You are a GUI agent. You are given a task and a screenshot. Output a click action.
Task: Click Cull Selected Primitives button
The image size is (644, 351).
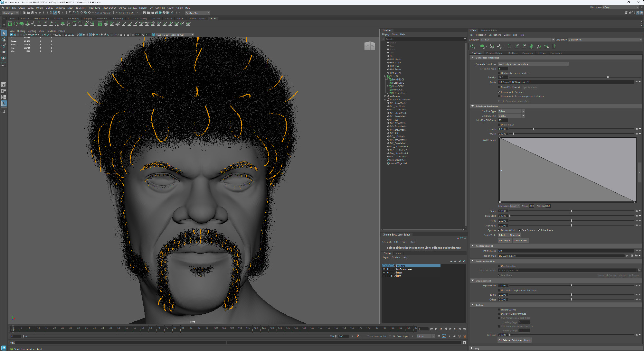tap(510, 340)
